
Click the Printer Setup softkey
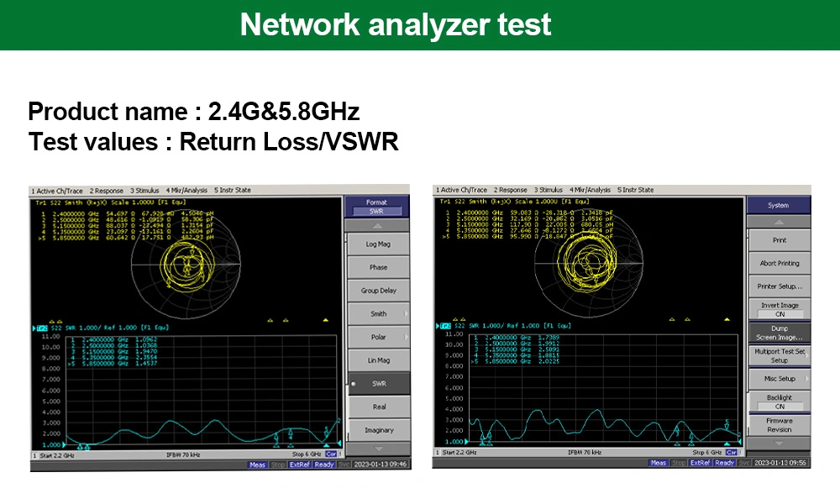[x=779, y=286]
